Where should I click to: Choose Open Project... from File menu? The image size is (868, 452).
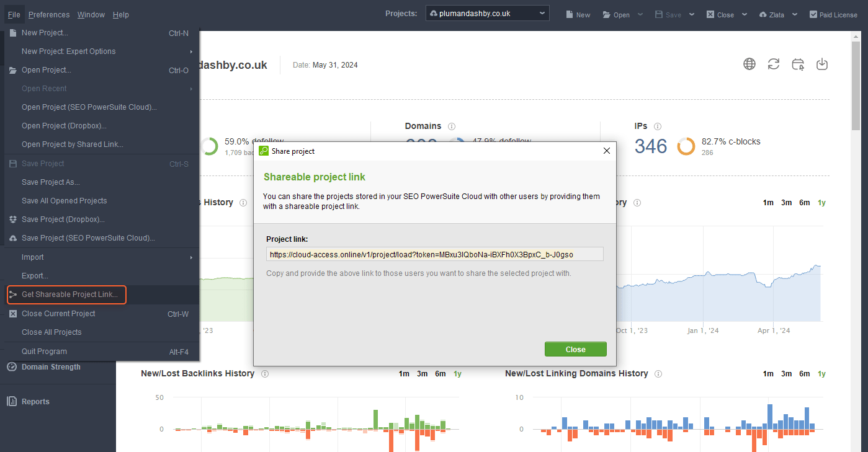[x=102, y=70]
